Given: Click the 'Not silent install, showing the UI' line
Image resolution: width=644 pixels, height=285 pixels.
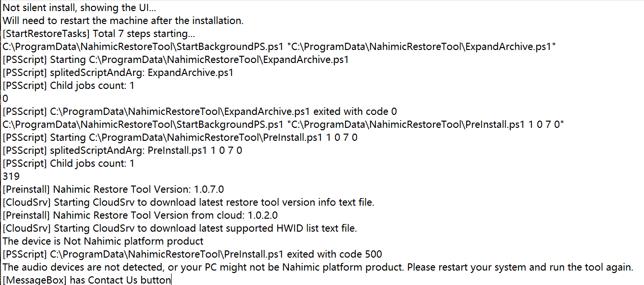Looking at the screenshot, I should [82, 8].
